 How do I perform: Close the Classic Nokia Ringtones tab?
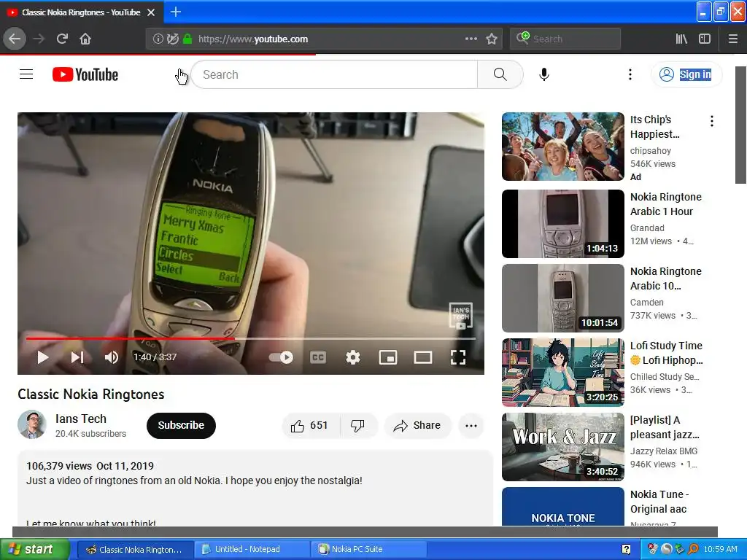(x=151, y=12)
